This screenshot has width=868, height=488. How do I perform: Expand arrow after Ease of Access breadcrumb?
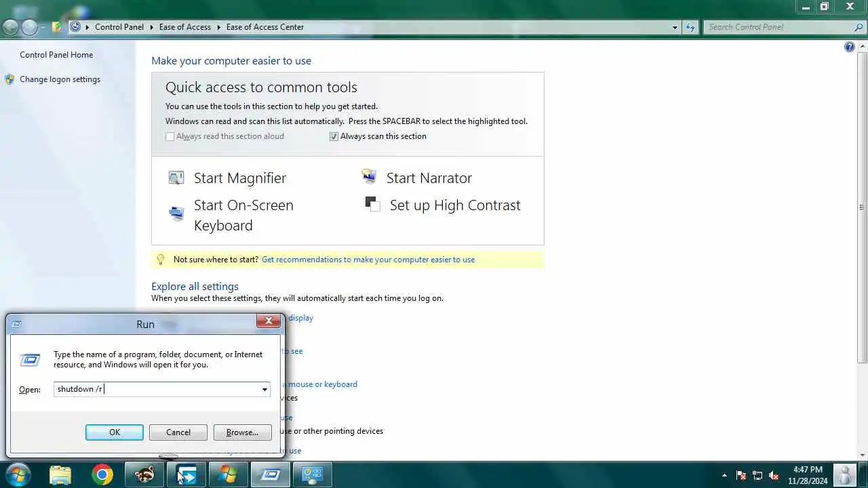(x=219, y=27)
